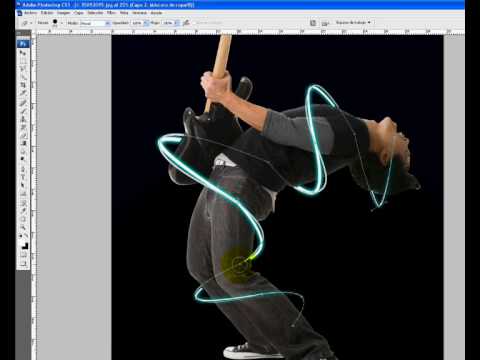The width and height of the screenshot is (480, 360).
Task: Click the horizontal ruler above canvas
Action: click(x=250, y=31)
